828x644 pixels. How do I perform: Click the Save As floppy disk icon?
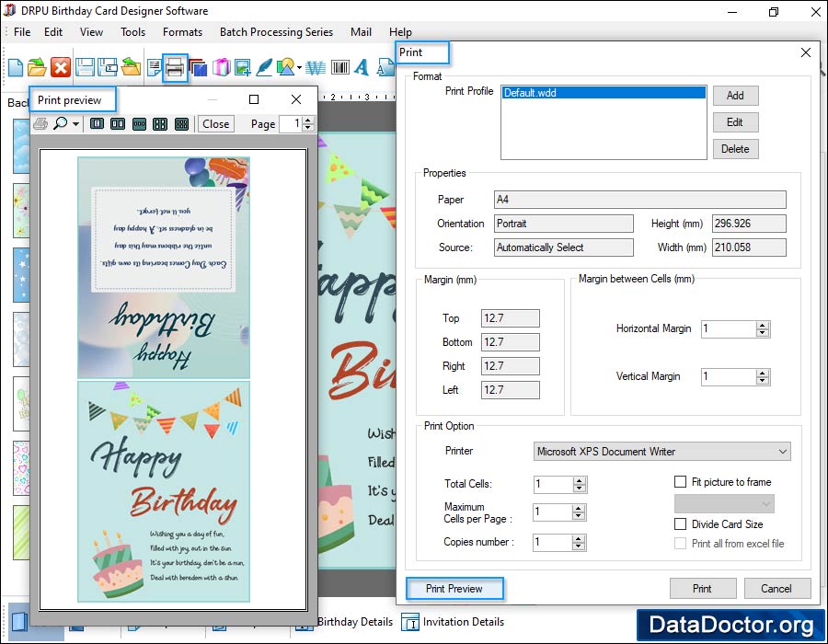[108, 67]
